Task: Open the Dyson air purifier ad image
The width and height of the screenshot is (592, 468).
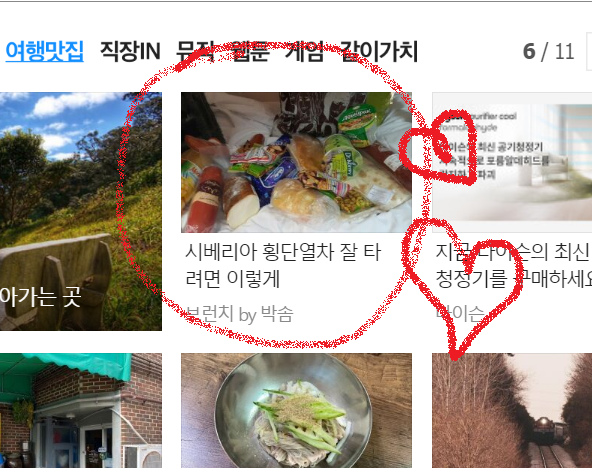Action: coord(512,162)
